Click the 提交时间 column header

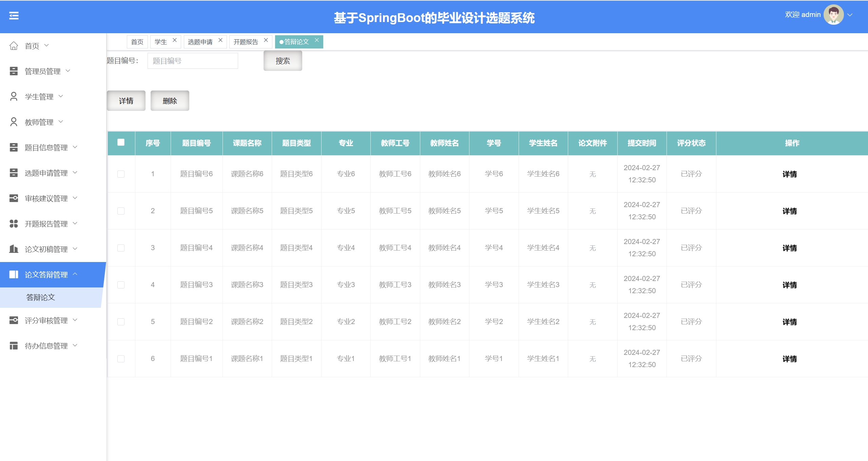642,143
